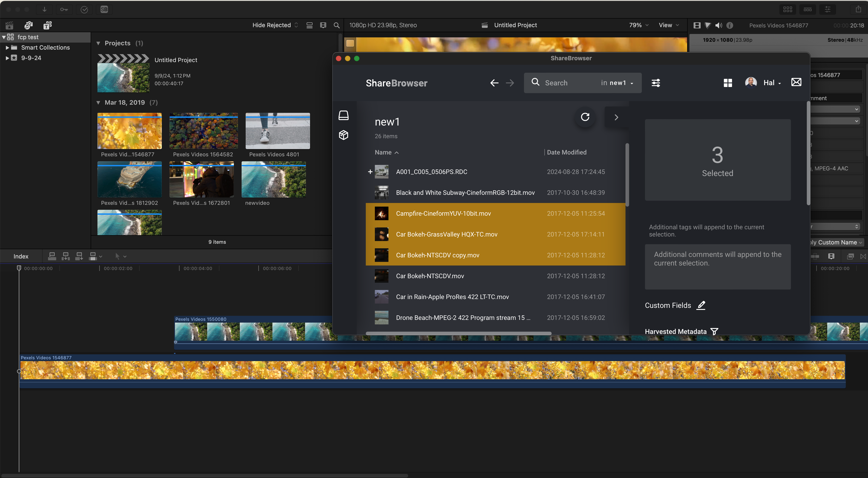
Task: Sort file list by Name
Action: point(386,152)
